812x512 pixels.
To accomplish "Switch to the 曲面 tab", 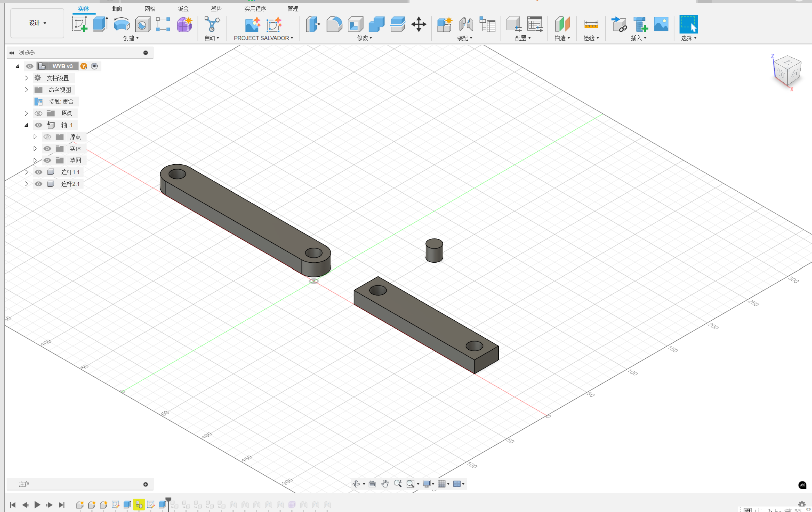I will (116, 9).
